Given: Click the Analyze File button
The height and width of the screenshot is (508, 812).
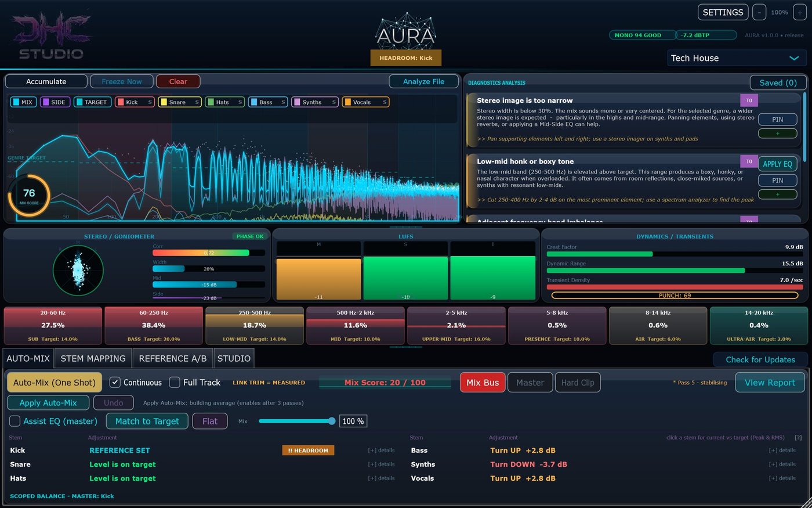Looking at the screenshot, I should (x=423, y=82).
